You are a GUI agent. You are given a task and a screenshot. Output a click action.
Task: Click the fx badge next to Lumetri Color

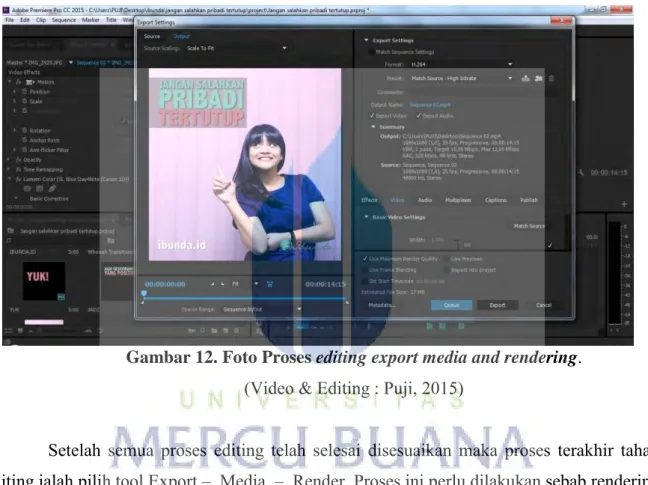pyautogui.click(x=19, y=179)
